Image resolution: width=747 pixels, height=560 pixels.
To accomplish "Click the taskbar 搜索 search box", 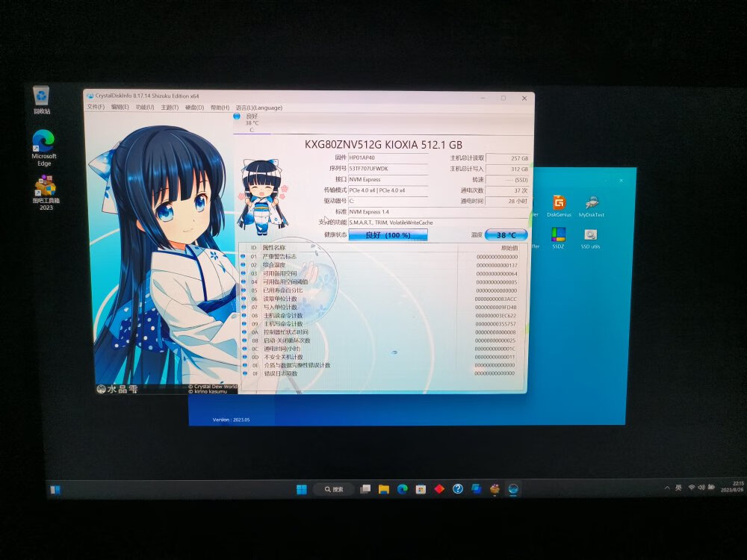I will (x=334, y=489).
